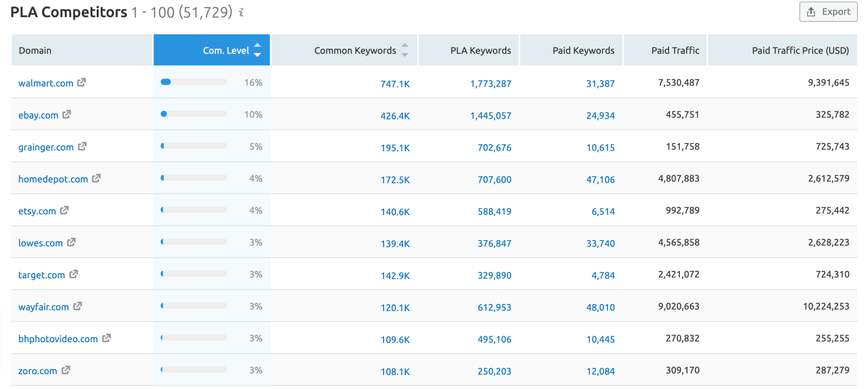Screen dimensions: 868x389
Task: Open grainger.com external link icon
Action: (82, 146)
